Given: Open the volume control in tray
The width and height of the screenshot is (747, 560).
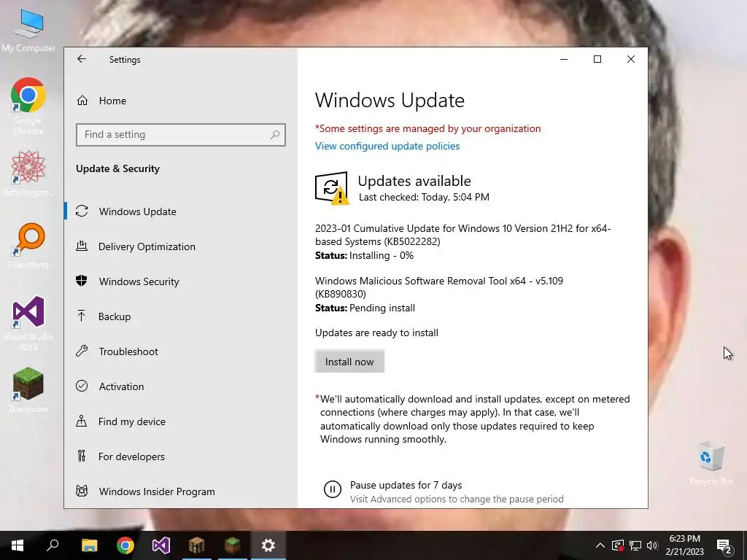Looking at the screenshot, I should 652,545.
